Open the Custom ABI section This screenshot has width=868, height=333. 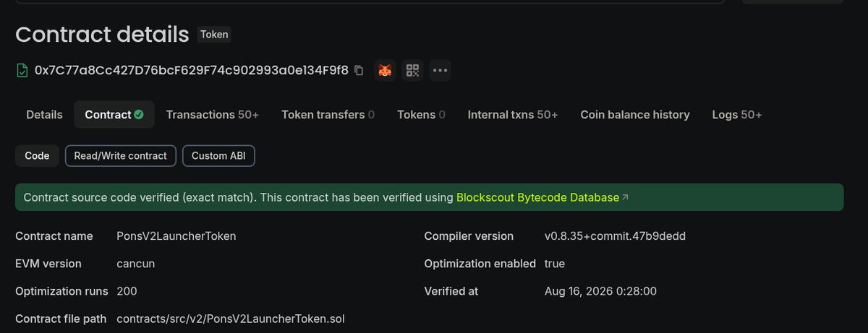coord(218,155)
